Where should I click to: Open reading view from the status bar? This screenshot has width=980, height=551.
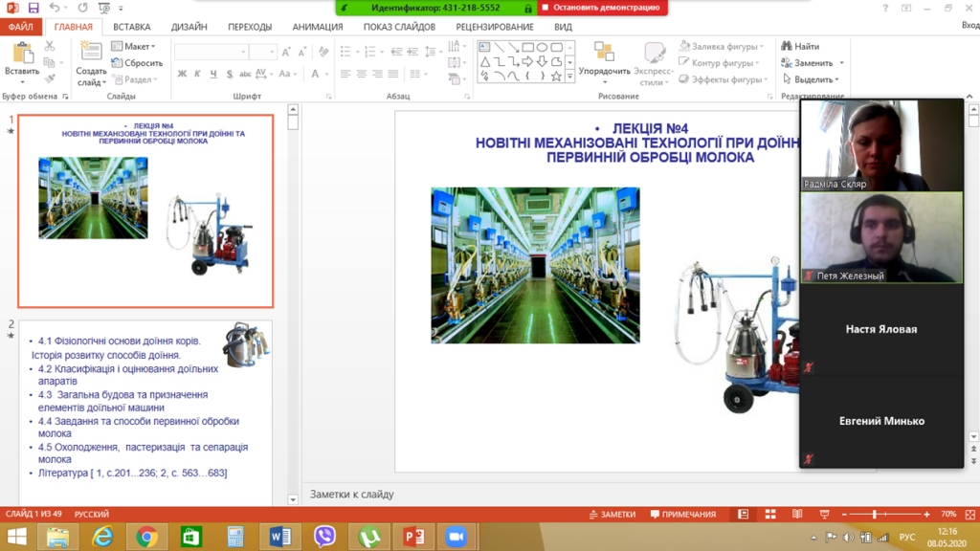pyautogui.click(x=797, y=515)
